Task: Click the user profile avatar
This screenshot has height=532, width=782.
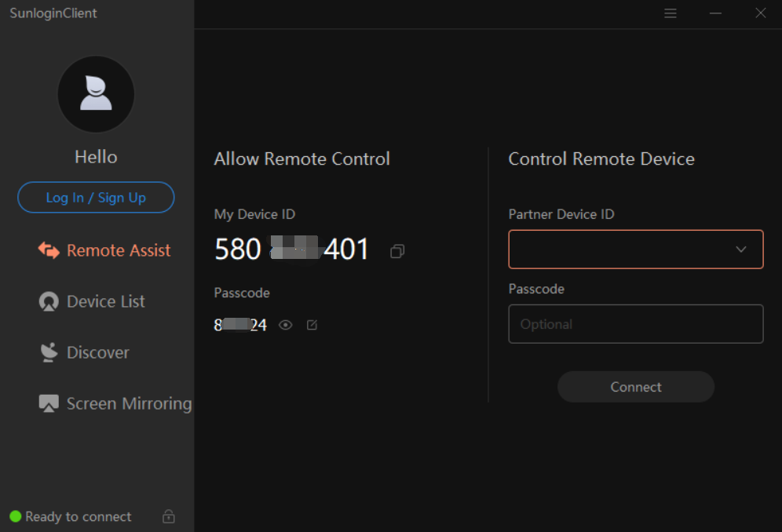Action: [96, 94]
